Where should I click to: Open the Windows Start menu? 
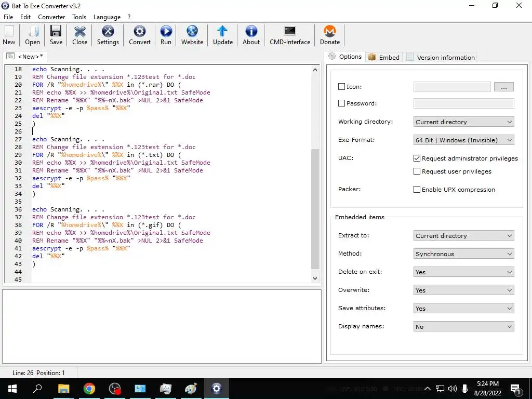pyautogui.click(x=12, y=389)
